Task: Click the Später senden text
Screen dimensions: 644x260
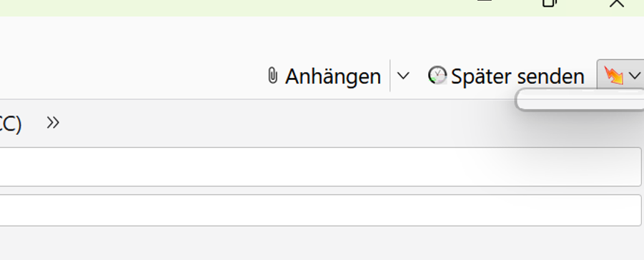Action: [x=517, y=76]
